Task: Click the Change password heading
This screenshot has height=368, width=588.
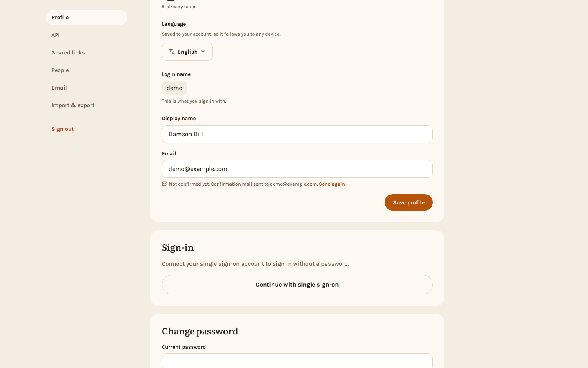Action: click(x=200, y=331)
